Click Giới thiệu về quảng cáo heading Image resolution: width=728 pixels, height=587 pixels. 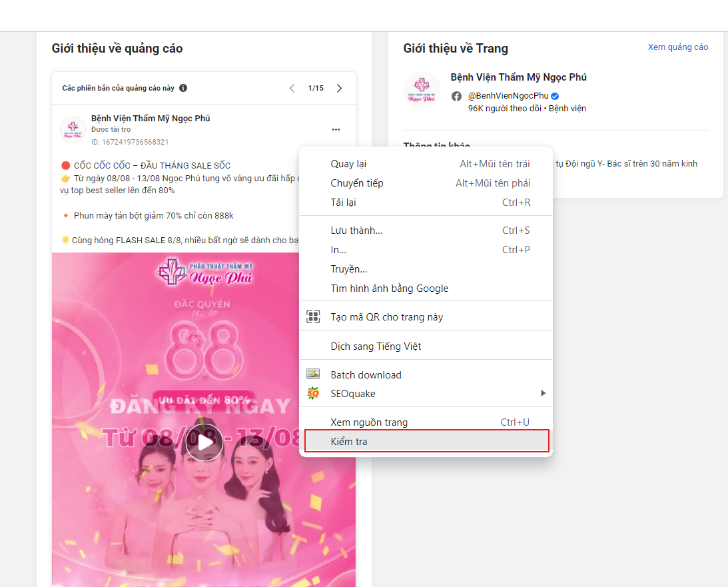[x=117, y=48]
